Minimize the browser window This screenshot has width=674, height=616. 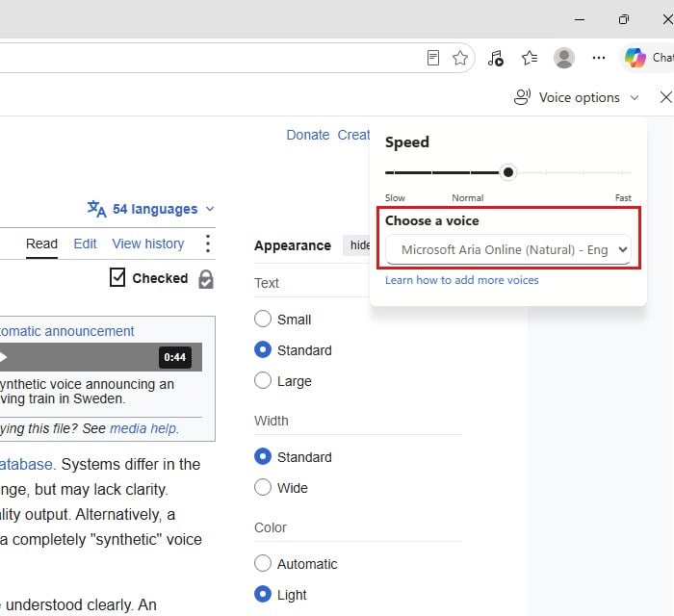coord(580,19)
